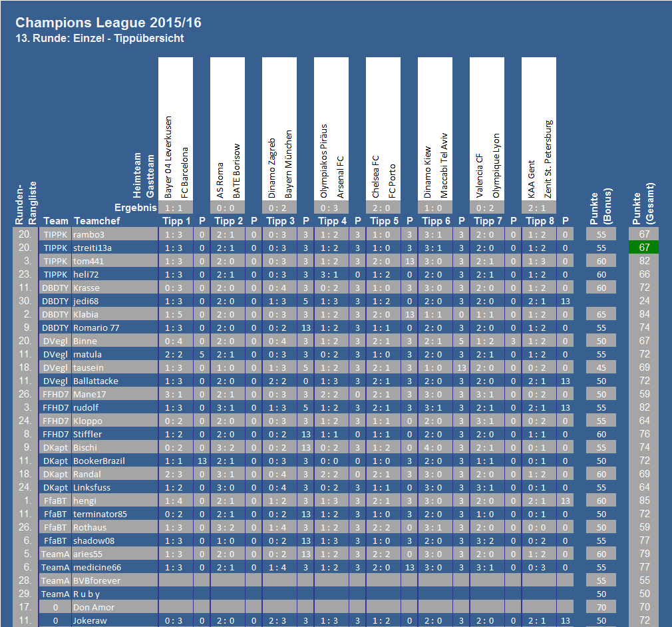Screen dimensions: 672x627
Task: Click the 'Olympiakos Piräus' header cell
Action: [x=323, y=161]
